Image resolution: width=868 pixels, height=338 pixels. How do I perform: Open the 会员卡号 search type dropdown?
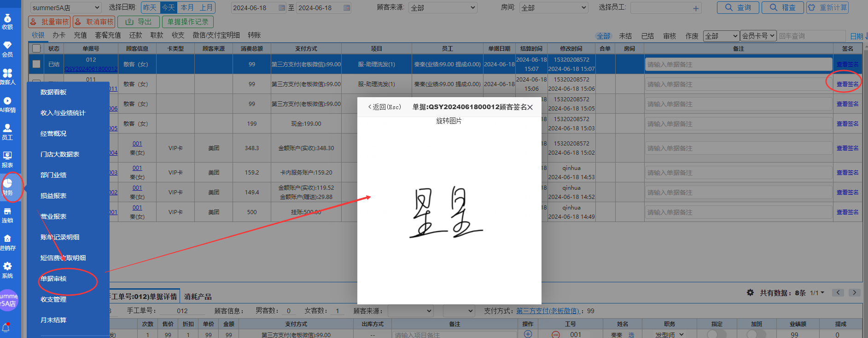coord(758,36)
